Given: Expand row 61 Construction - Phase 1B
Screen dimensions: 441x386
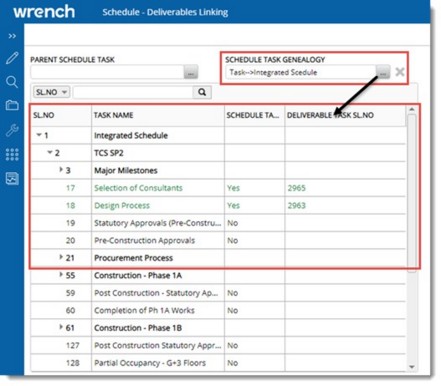Looking at the screenshot, I should tap(61, 327).
